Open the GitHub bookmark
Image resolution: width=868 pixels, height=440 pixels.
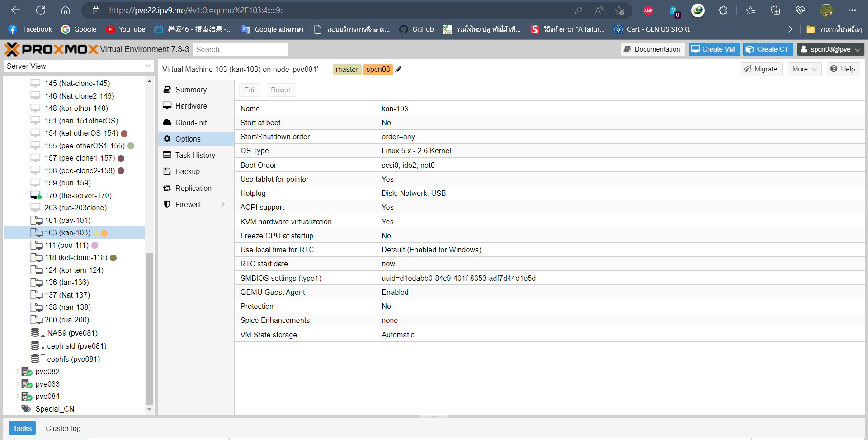pos(416,29)
